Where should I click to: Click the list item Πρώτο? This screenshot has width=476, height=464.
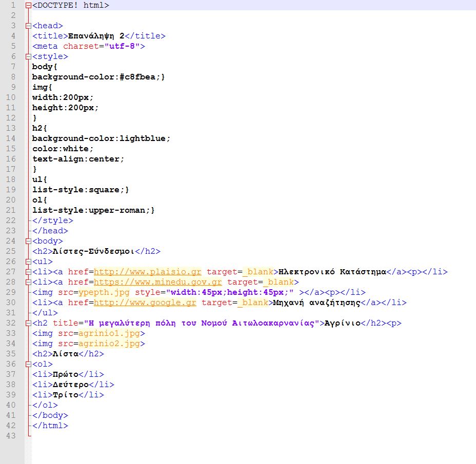[66, 374]
